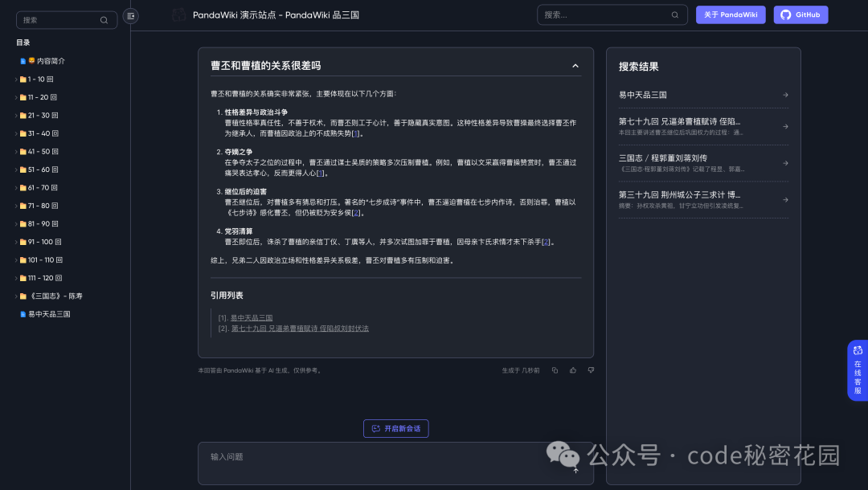
Task: Collapse the 曹丕和曹植的关系很差吗 answer panel
Action: point(575,66)
